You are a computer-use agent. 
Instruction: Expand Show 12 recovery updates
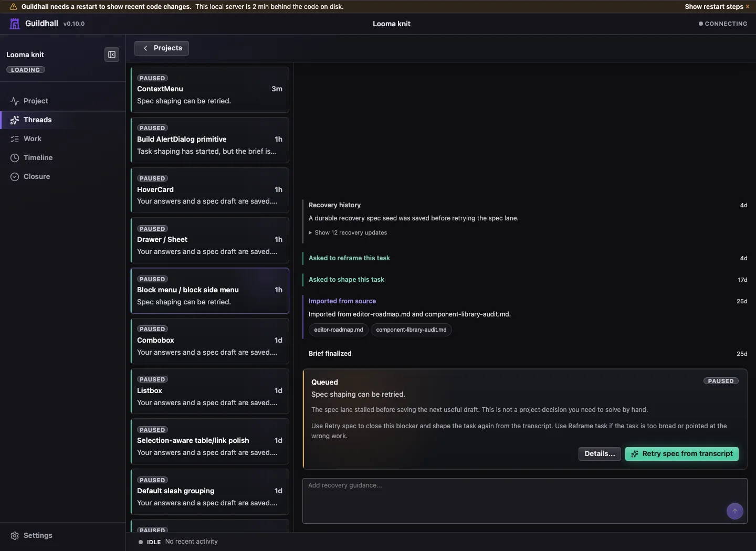tap(348, 232)
